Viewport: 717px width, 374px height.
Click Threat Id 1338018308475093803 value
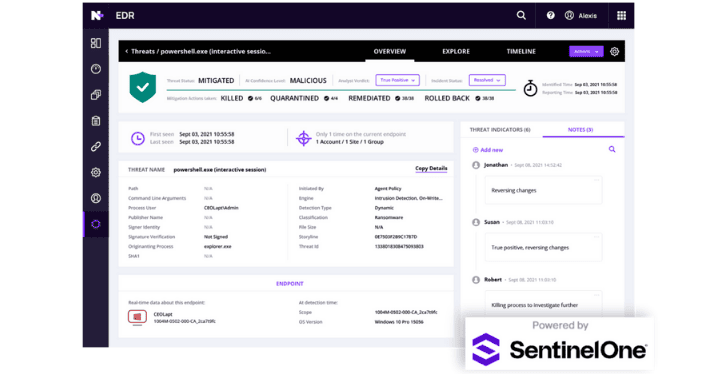[399, 246]
